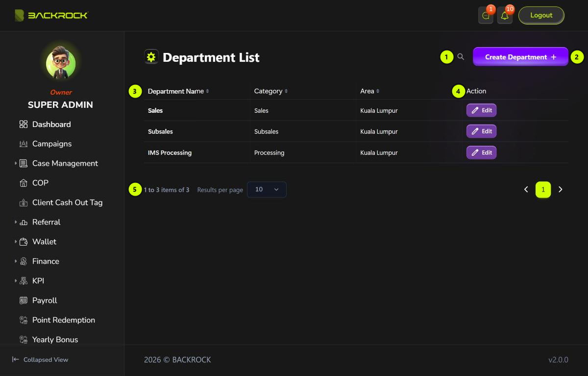Click the Client Cash Out Tag icon
Image resolution: width=588 pixels, height=376 pixels.
pos(24,203)
